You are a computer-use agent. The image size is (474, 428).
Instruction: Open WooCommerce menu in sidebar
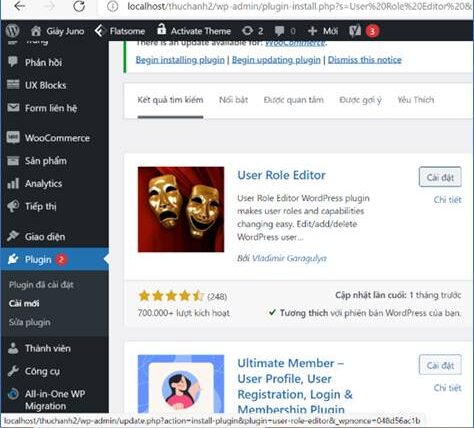pos(48,138)
